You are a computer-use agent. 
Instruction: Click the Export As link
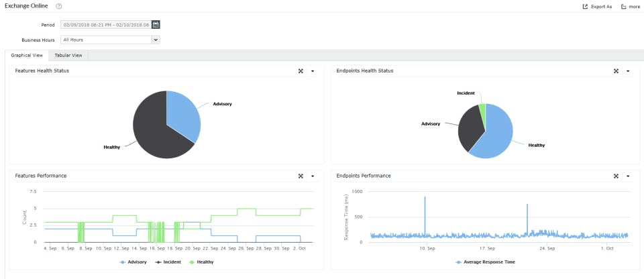601,7
